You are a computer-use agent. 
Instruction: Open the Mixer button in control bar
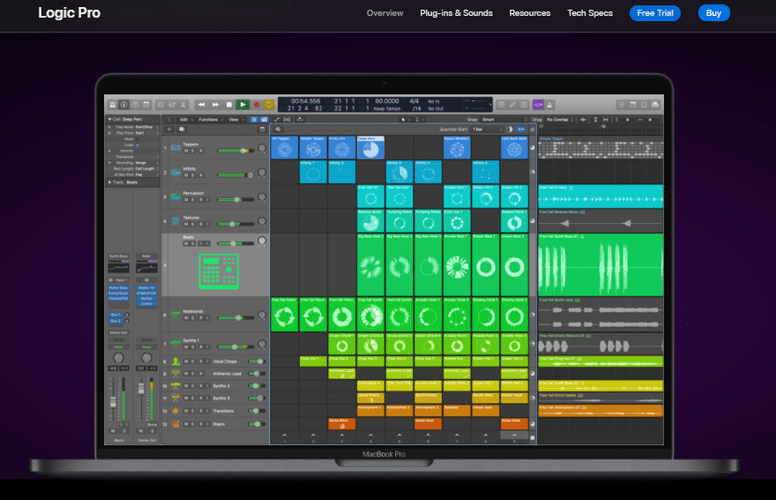pyautogui.click(x=172, y=104)
